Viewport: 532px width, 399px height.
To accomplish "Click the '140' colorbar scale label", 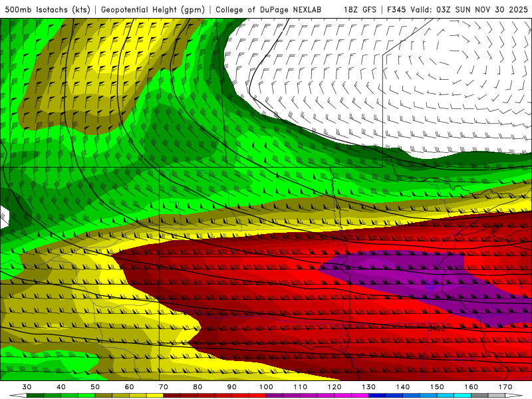I will click(x=403, y=387).
